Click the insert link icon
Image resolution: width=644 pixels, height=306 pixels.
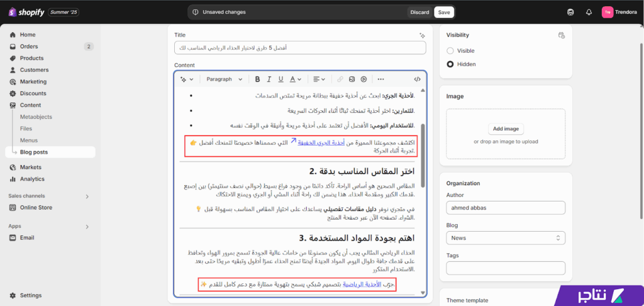pyautogui.click(x=340, y=79)
